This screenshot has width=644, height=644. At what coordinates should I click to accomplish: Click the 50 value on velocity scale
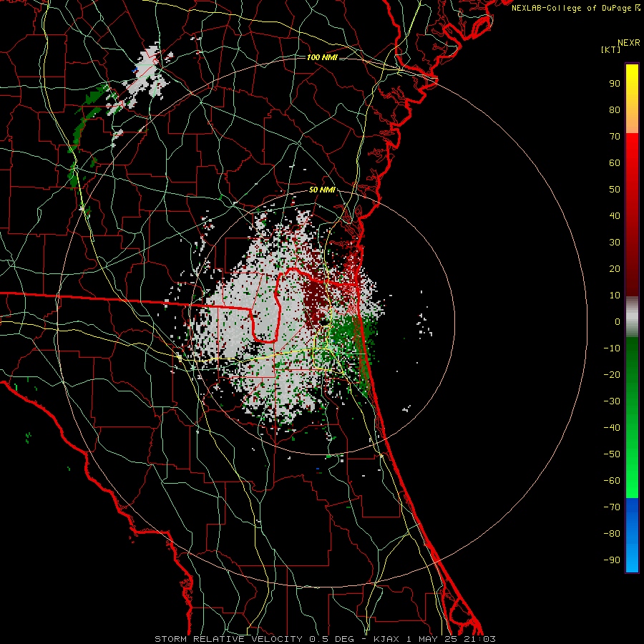coord(615,190)
